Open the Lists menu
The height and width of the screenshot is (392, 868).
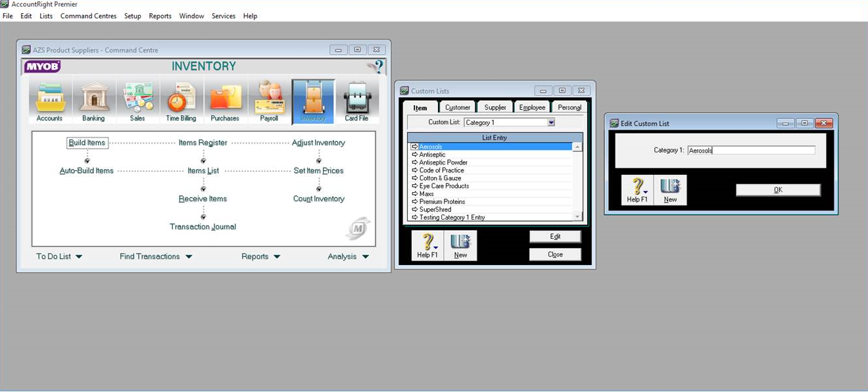pos(46,16)
